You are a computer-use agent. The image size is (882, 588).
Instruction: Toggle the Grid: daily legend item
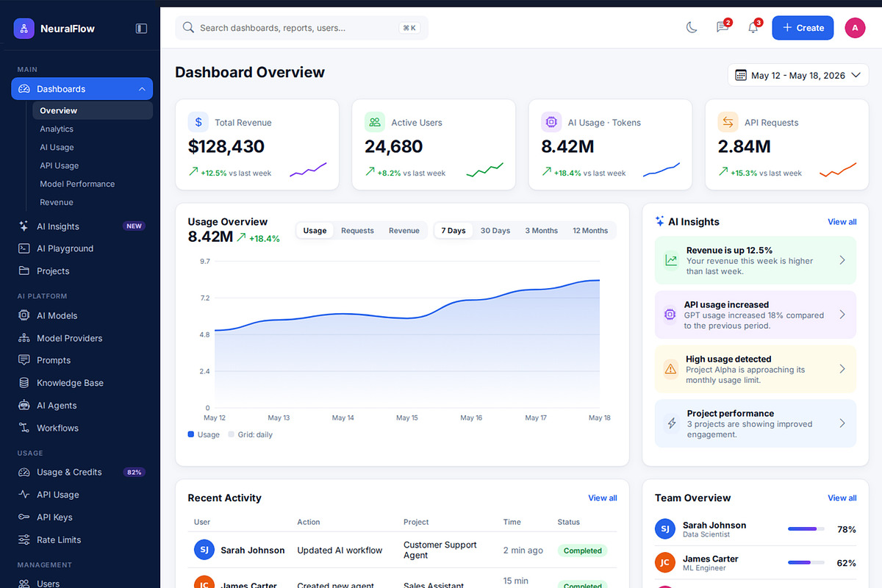pos(250,434)
